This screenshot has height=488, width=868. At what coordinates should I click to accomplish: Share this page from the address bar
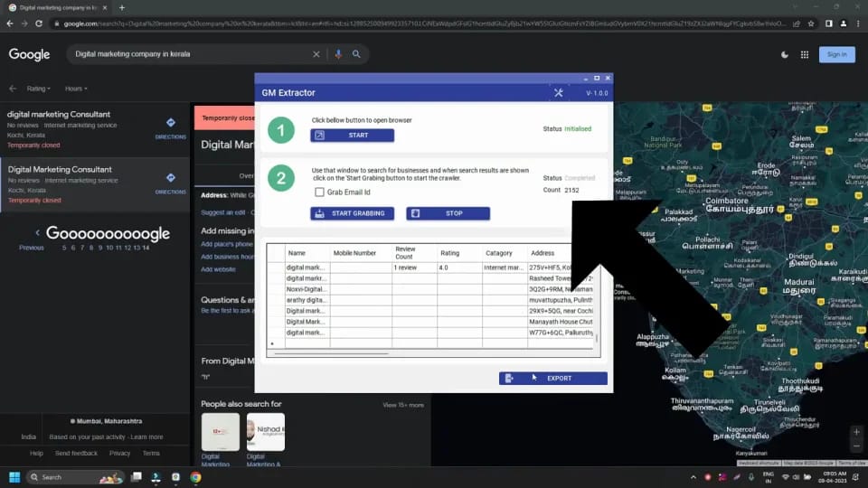click(796, 23)
